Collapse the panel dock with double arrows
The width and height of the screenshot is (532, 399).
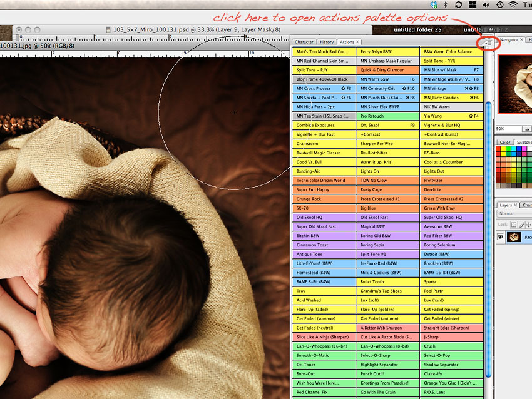[491, 29]
